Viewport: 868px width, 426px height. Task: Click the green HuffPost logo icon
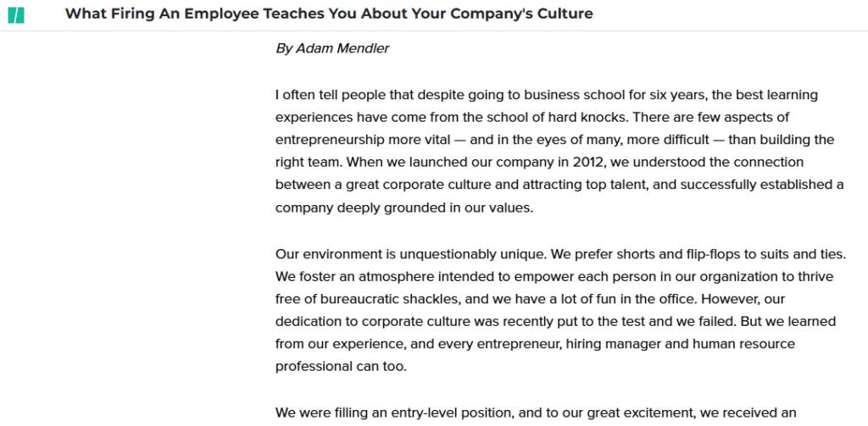click(x=16, y=15)
